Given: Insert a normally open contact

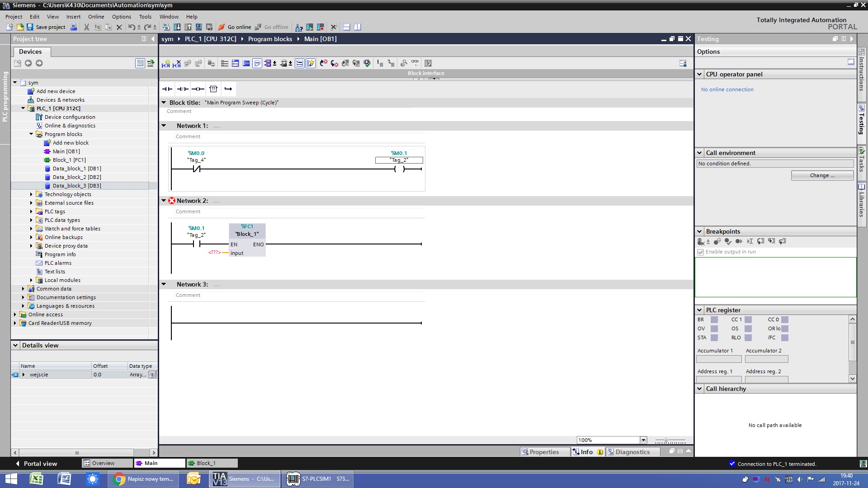Looking at the screenshot, I should [167, 89].
